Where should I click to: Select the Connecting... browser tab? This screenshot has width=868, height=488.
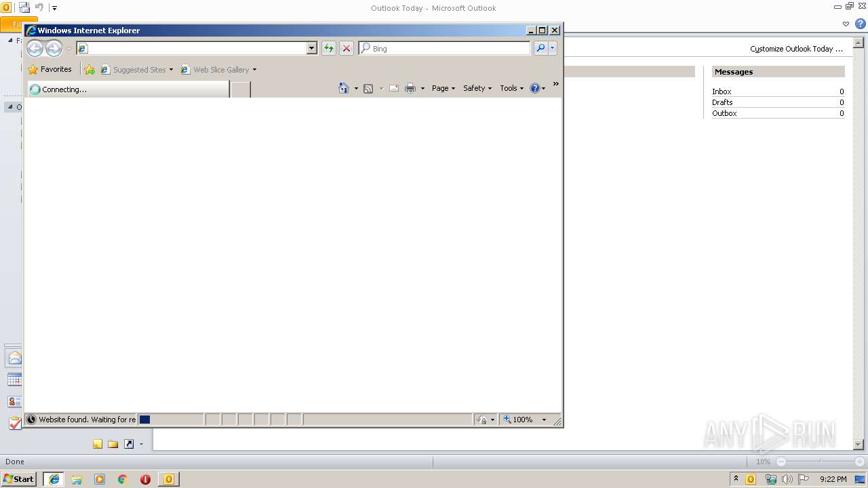128,89
